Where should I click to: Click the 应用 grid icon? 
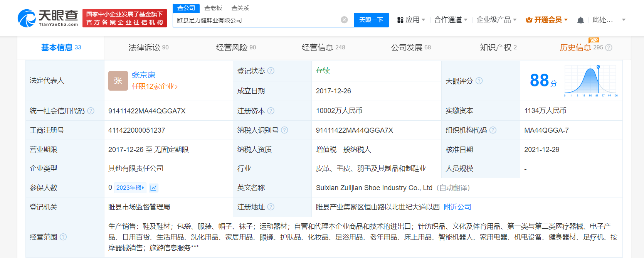(x=400, y=20)
